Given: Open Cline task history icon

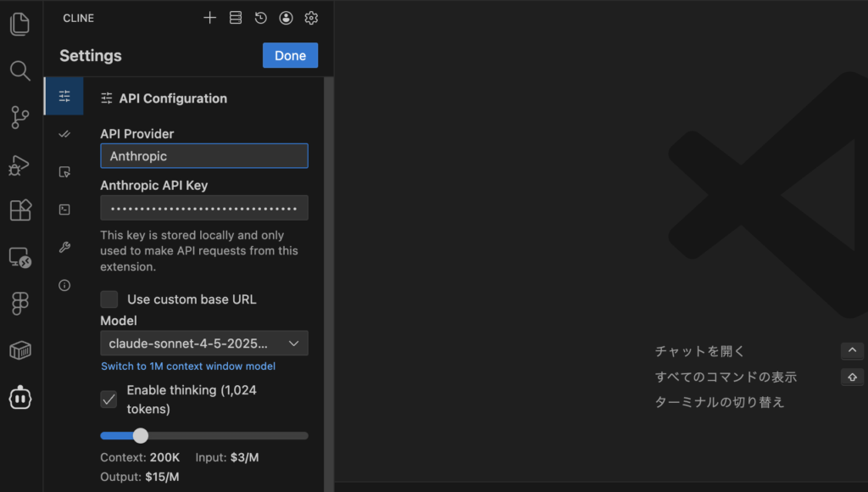Looking at the screenshot, I should (x=261, y=18).
